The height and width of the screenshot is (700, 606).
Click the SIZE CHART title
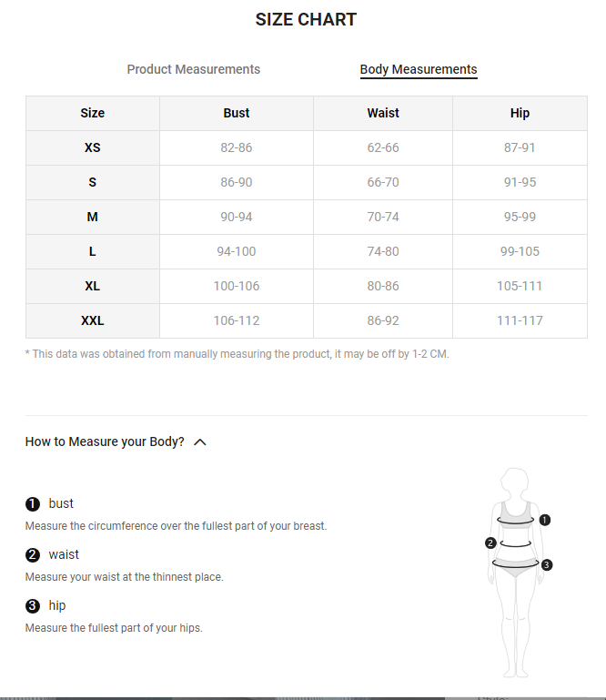[306, 20]
